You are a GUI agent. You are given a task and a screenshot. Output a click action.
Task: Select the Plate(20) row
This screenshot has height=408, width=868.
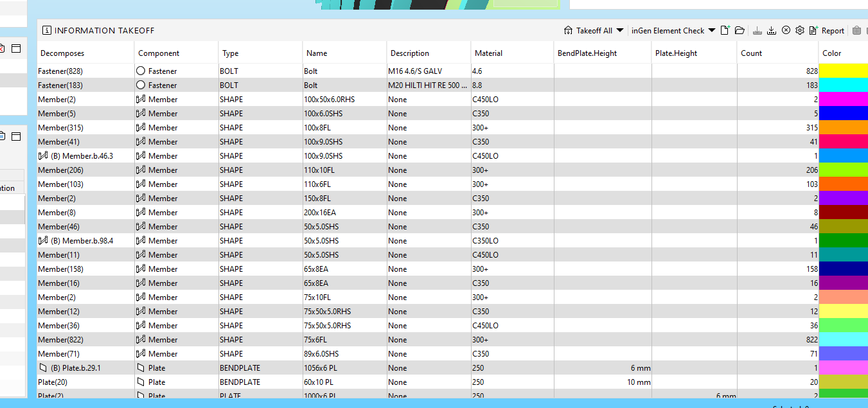click(x=452, y=382)
